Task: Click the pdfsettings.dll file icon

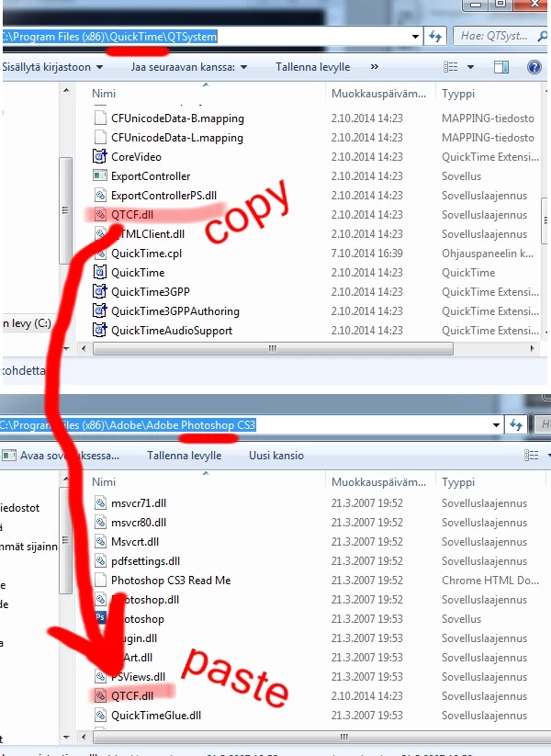Action: (100, 560)
